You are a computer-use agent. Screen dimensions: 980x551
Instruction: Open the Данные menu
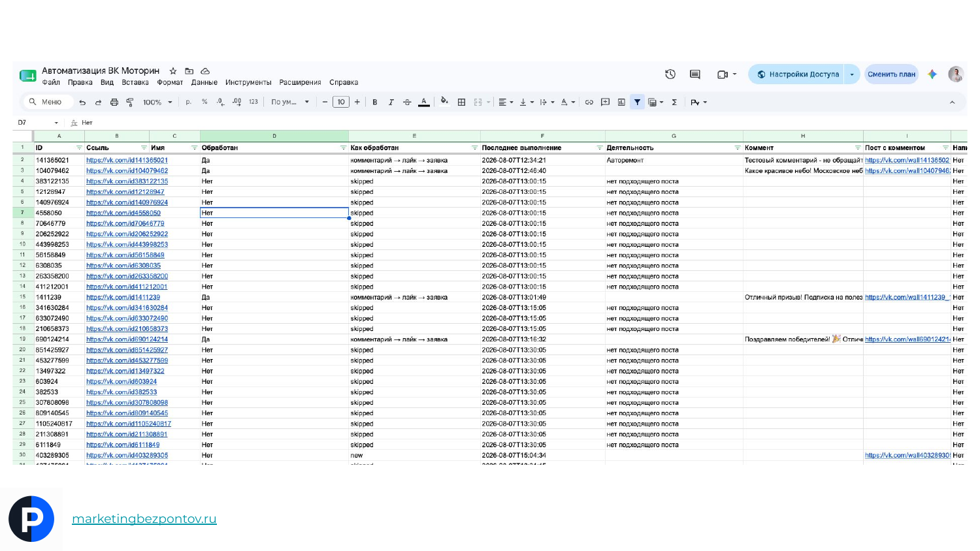pyautogui.click(x=204, y=83)
